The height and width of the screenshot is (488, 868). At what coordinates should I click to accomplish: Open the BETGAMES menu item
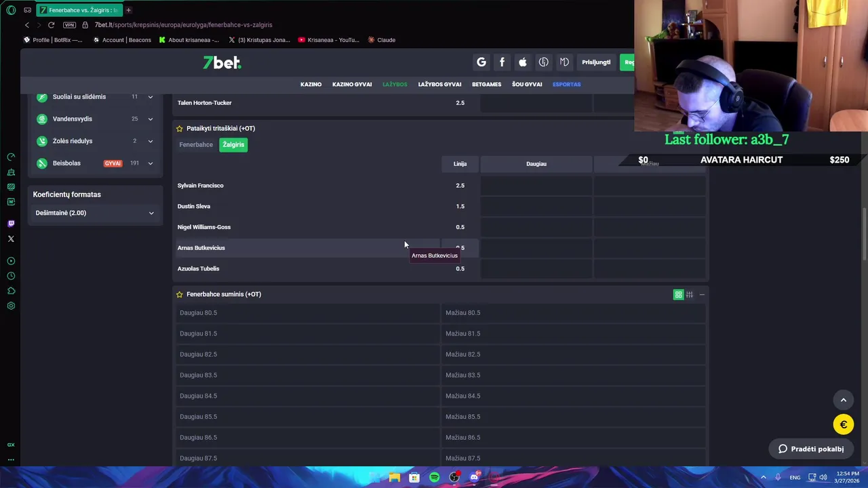pyautogui.click(x=486, y=84)
